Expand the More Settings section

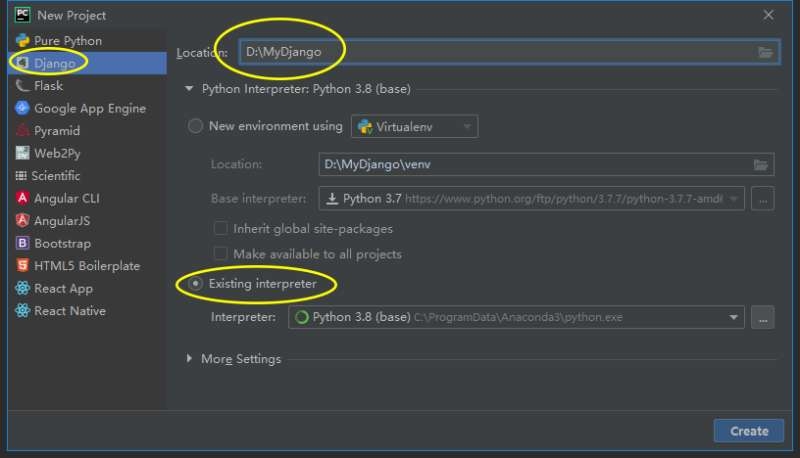tap(190, 359)
